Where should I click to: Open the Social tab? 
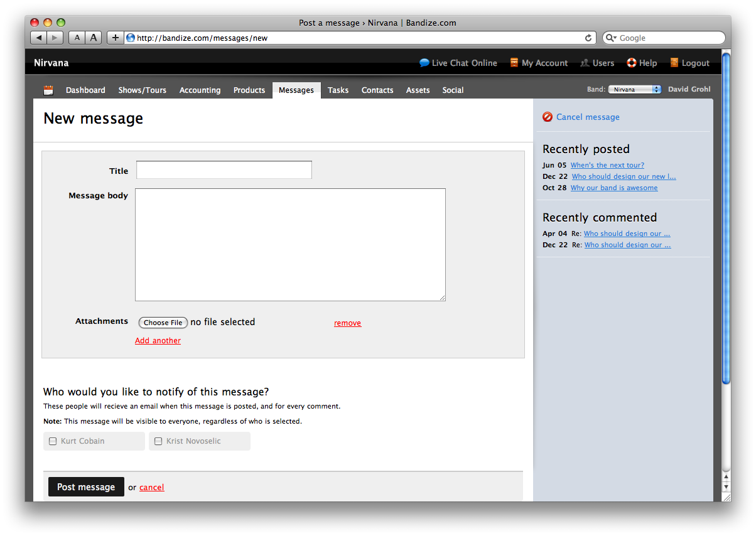(x=453, y=90)
